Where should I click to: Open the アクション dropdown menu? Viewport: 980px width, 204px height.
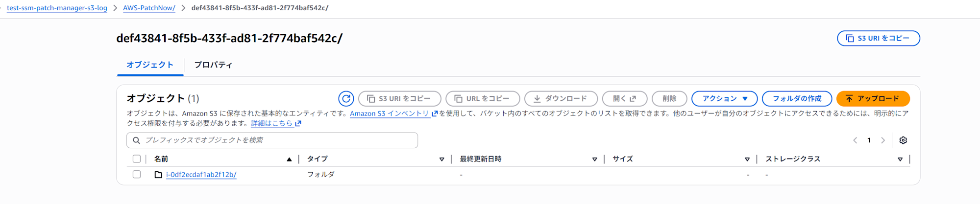(x=724, y=99)
